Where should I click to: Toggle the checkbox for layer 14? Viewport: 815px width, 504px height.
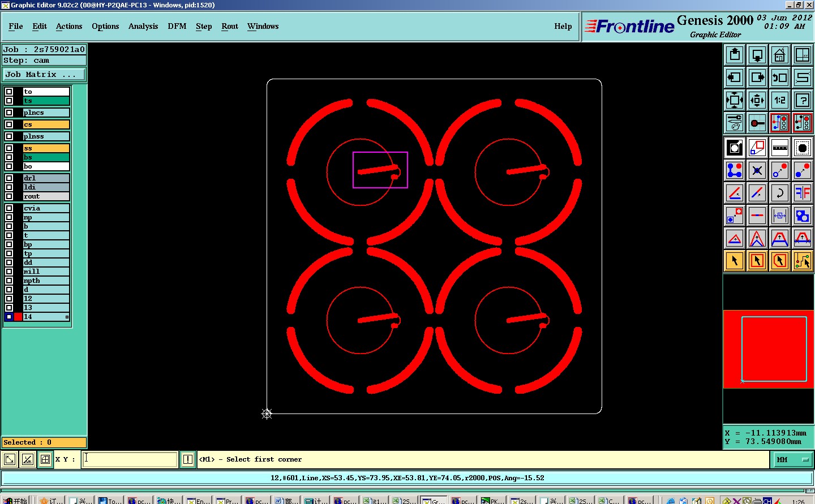(9, 317)
